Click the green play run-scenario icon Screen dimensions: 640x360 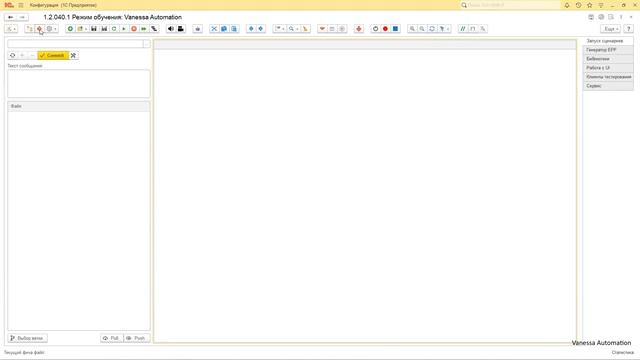pyautogui.click(x=124, y=29)
